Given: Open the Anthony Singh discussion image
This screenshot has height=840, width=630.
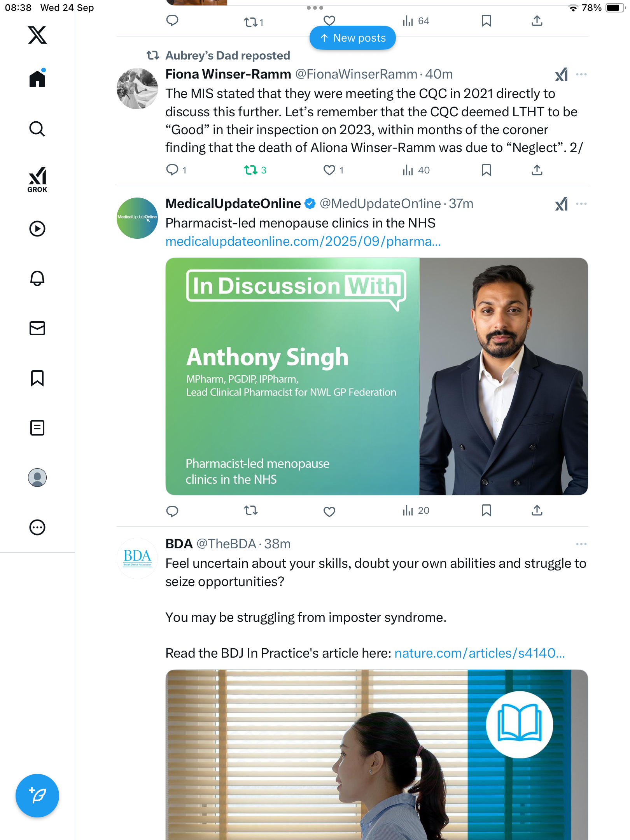Looking at the screenshot, I should pos(376,376).
